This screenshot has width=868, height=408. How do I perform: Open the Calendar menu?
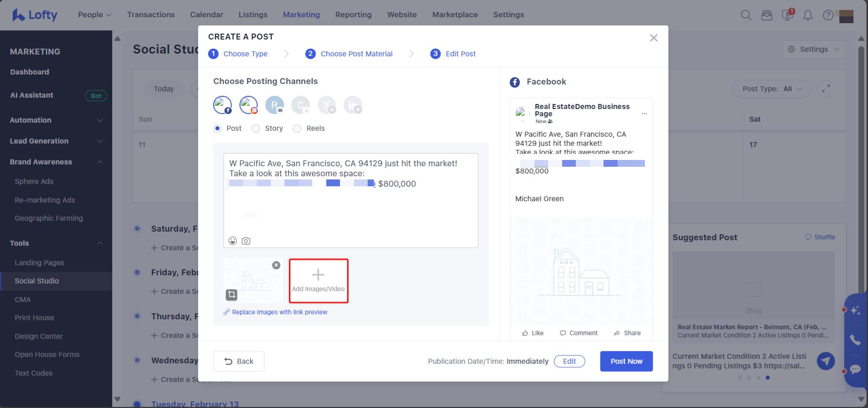[x=207, y=15]
